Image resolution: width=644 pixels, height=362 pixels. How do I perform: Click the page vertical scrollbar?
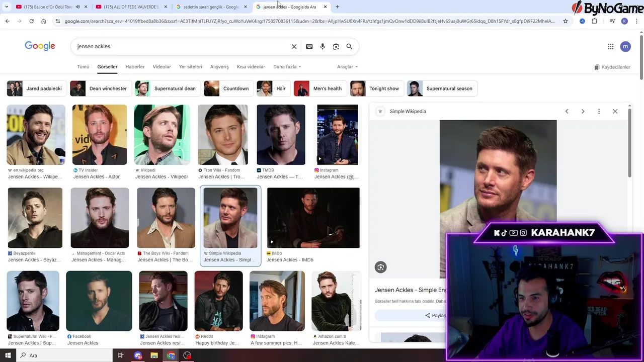[x=641, y=58]
